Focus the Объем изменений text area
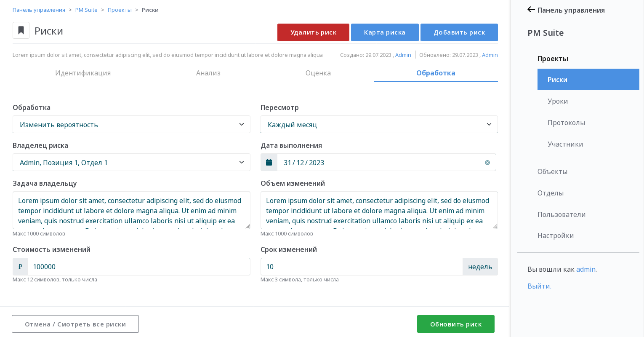The height and width of the screenshot is (337, 644). [x=379, y=210]
